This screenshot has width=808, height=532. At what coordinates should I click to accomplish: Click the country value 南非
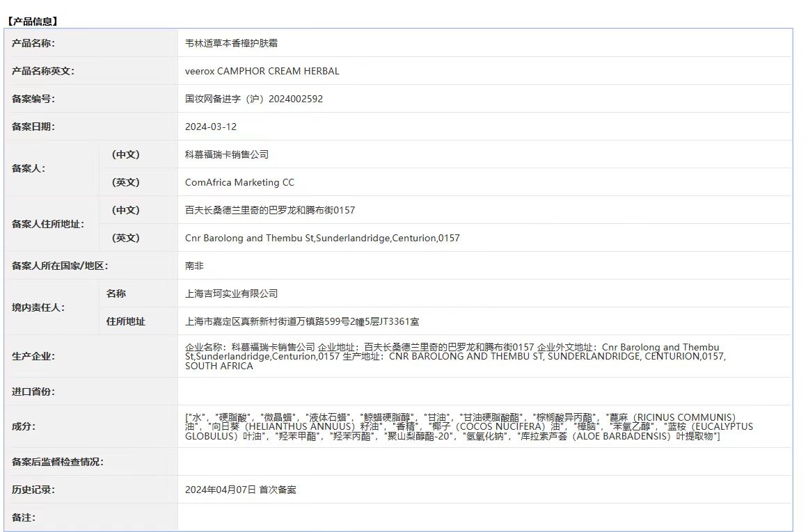point(194,266)
